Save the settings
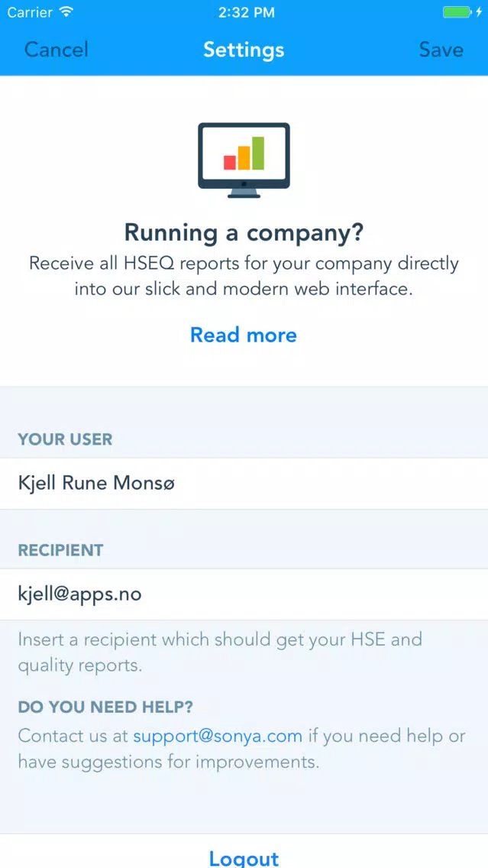The image size is (488, 868). [441, 50]
